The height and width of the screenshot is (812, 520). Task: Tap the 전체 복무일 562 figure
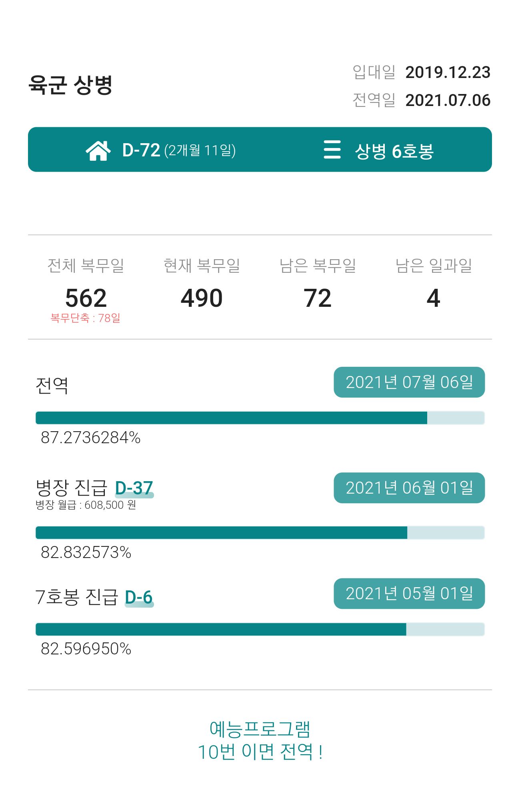pos(86,298)
